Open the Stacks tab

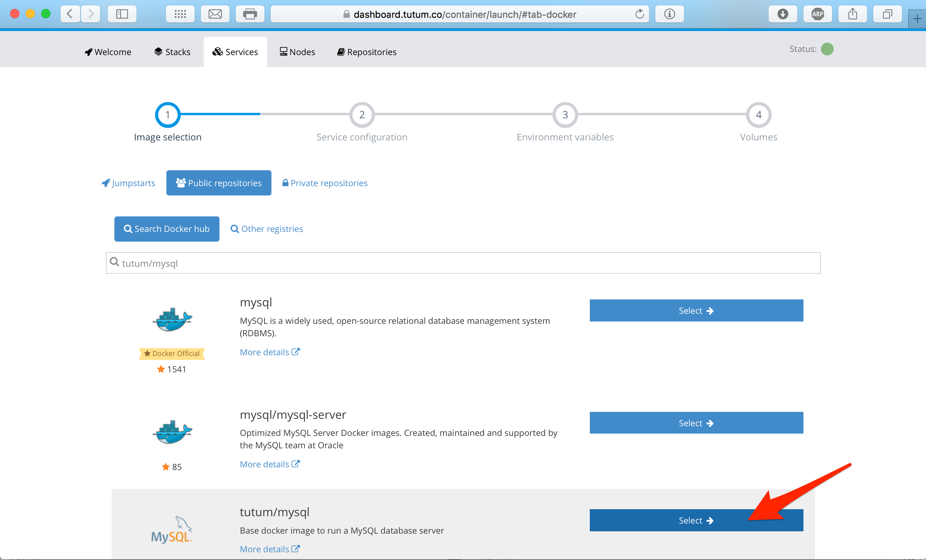[172, 52]
